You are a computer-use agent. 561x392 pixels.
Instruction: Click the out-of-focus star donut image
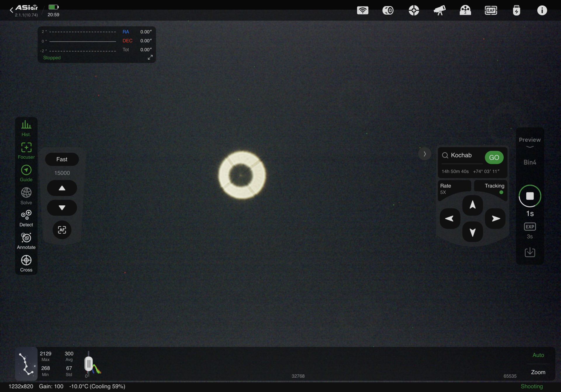(242, 175)
